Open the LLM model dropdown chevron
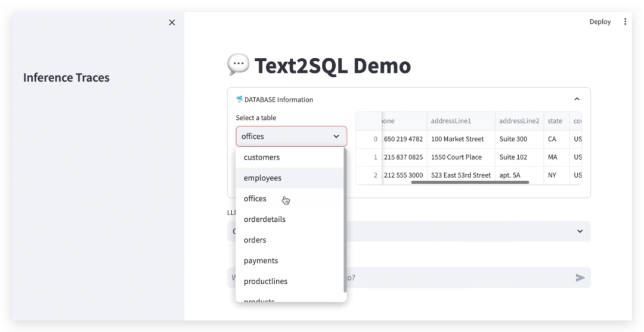The image size is (644, 332). (x=580, y=231)
